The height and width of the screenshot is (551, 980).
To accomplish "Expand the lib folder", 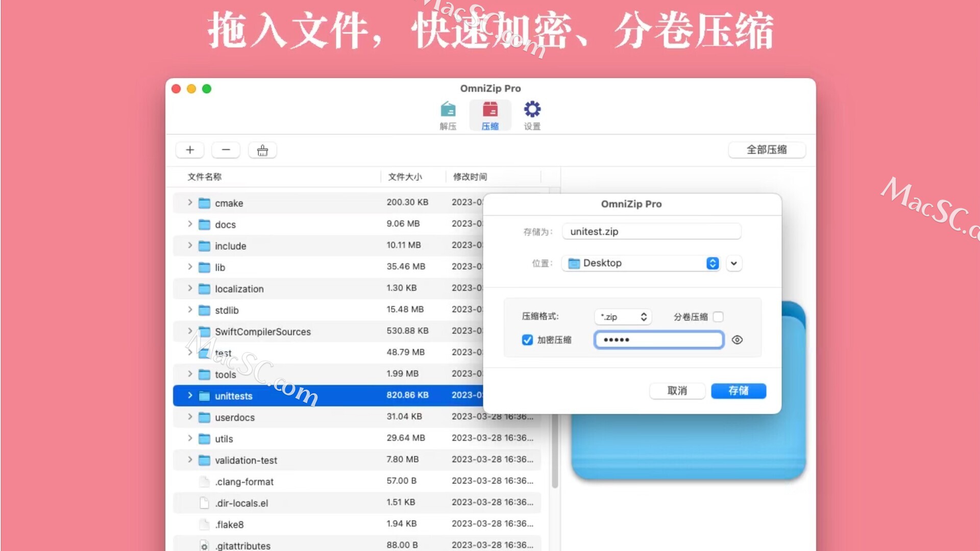I will click(x=190, y=267).
